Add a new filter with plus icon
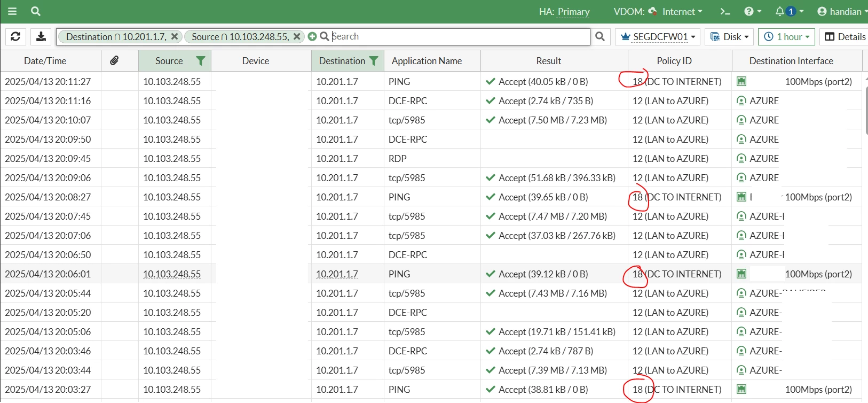The width and height of the screenshot is (868, 403). (x=312, y=36)
